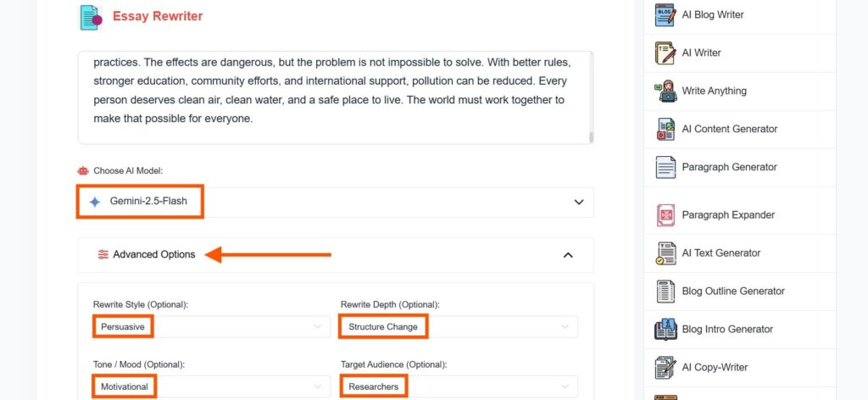The width and height of the screenshot is (868, 400).
Task: Open the Gemini-2.5-Flash model dropdown
Action: pos(336,202)
